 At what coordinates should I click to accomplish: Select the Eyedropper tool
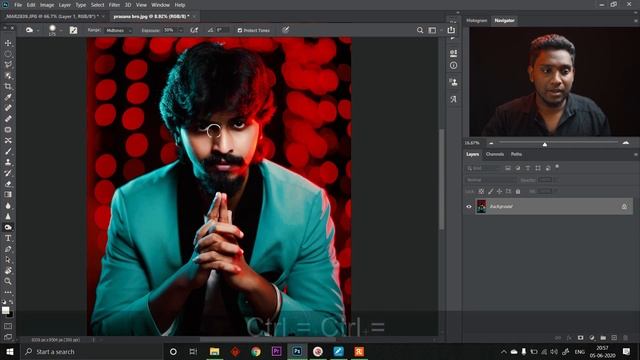point(8,97)
